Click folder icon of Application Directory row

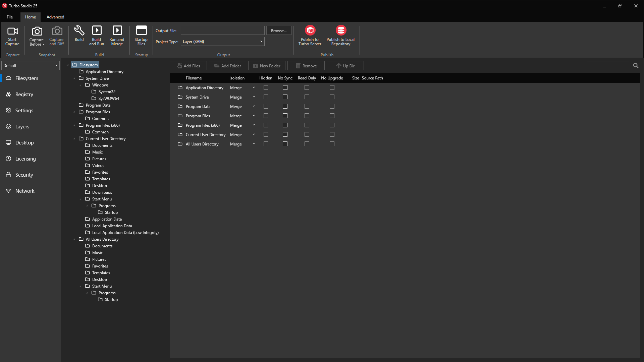(x=180, y=88)
